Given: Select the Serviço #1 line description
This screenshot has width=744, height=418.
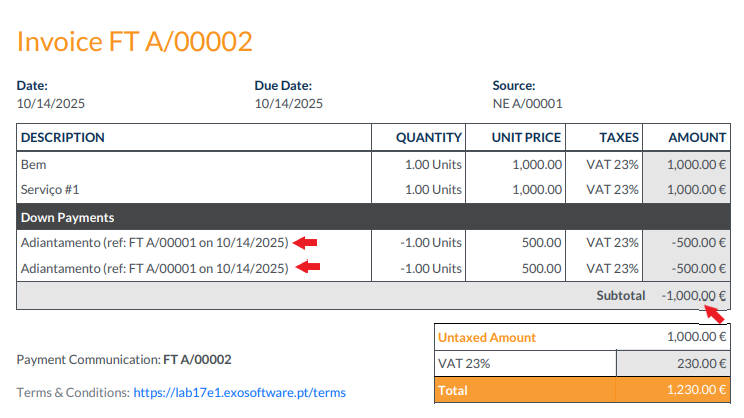Looking at the screenshot, I should 50,189.
